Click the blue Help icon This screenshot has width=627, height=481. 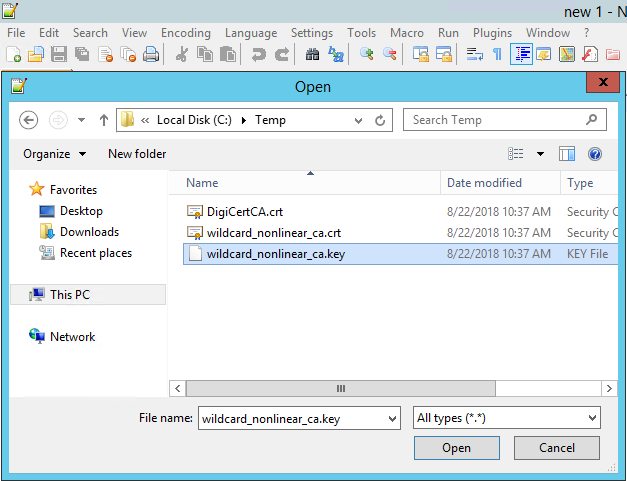pyautogui.click(x=595, y=154)
